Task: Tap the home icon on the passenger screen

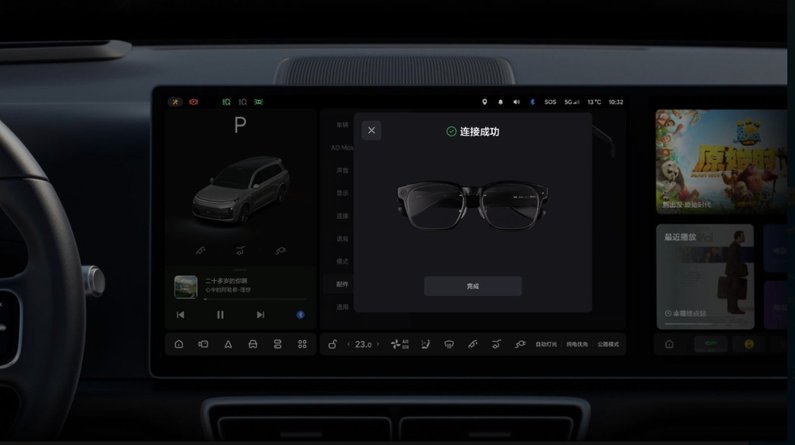Action: click(x=669, y=344)
